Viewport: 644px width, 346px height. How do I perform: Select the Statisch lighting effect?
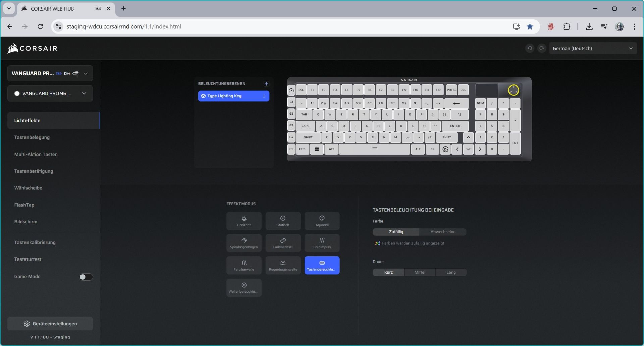click(283, 221)
